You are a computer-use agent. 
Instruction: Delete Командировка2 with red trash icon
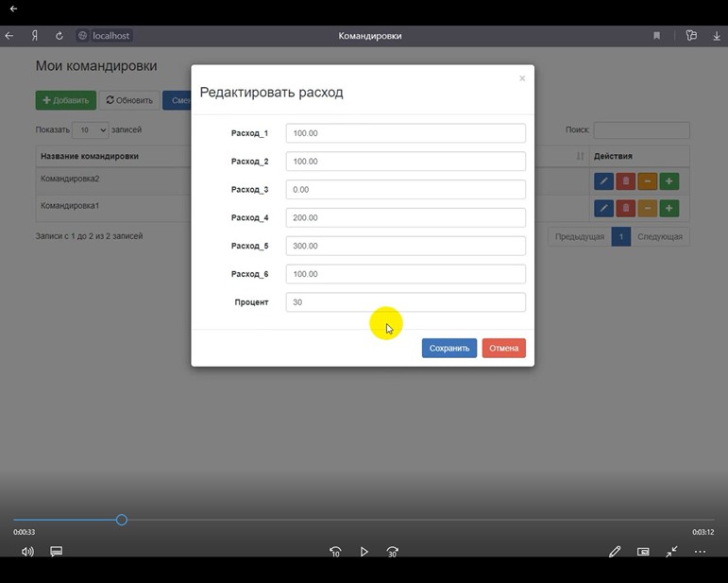[625, 181]
